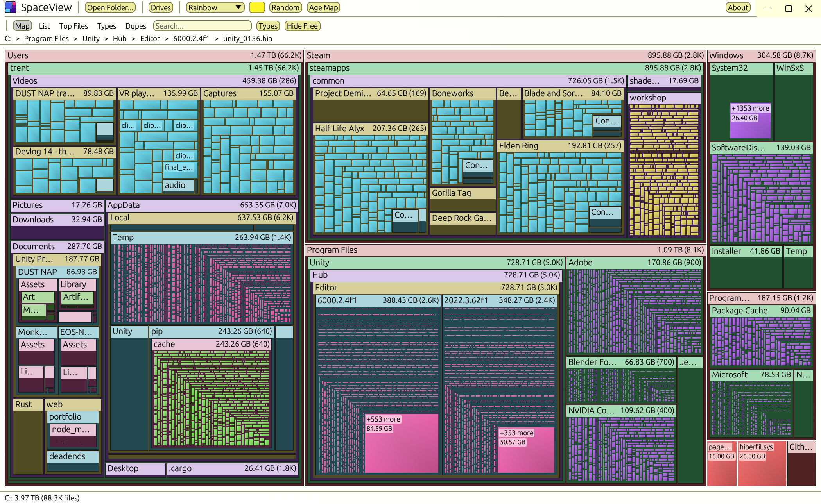
Task: Open the Types tab
Action: pos(106,26)
